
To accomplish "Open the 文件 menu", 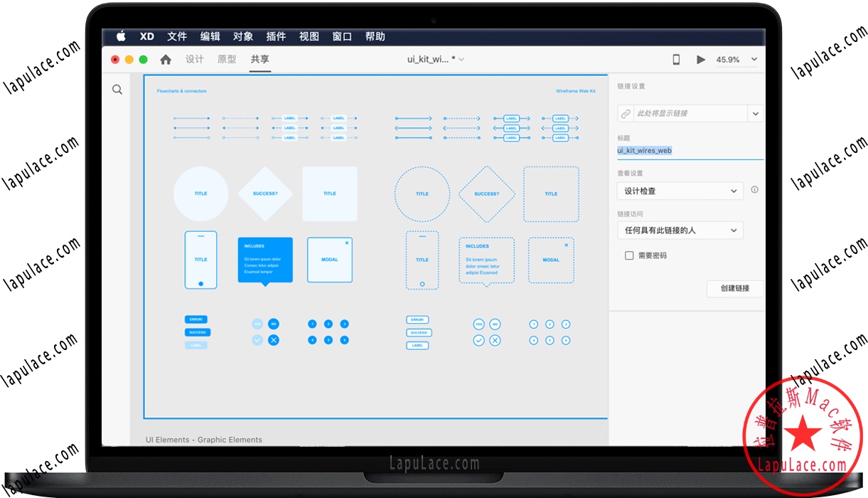I will 177,36.
